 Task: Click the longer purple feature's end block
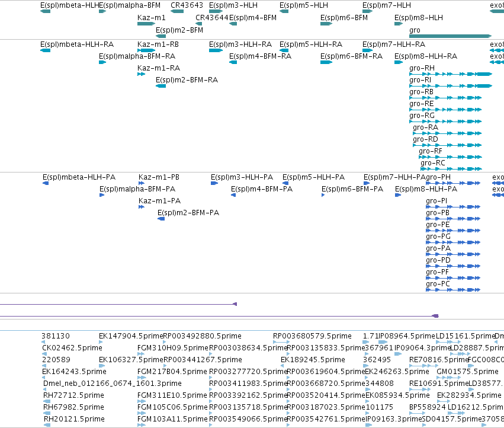(x=435, y=316)
